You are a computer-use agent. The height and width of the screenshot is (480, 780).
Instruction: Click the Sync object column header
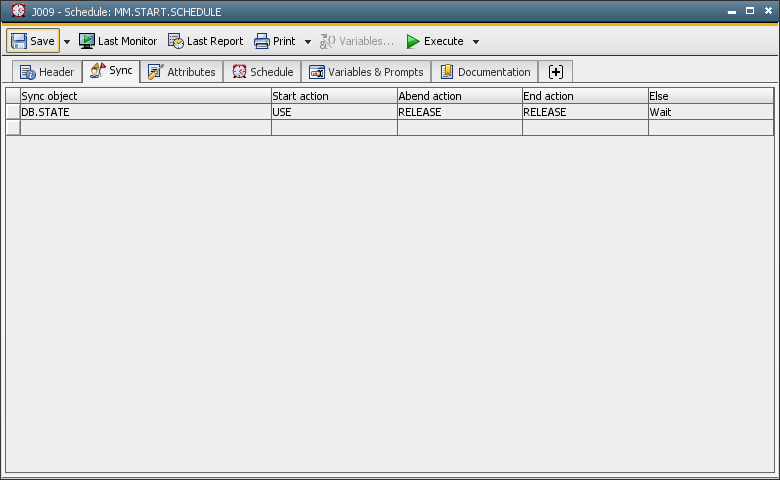click(146, 96)
